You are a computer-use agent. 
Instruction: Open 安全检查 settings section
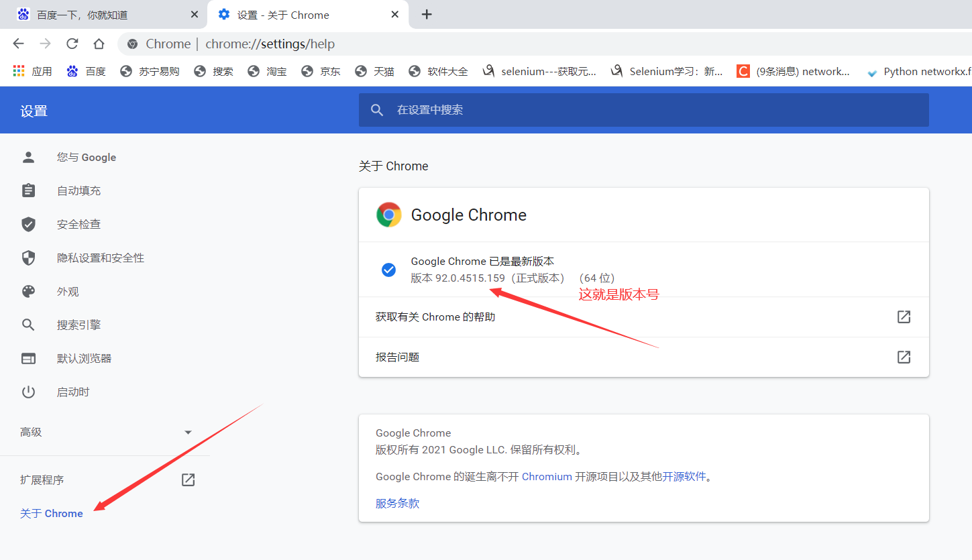[x=78, y=224]
